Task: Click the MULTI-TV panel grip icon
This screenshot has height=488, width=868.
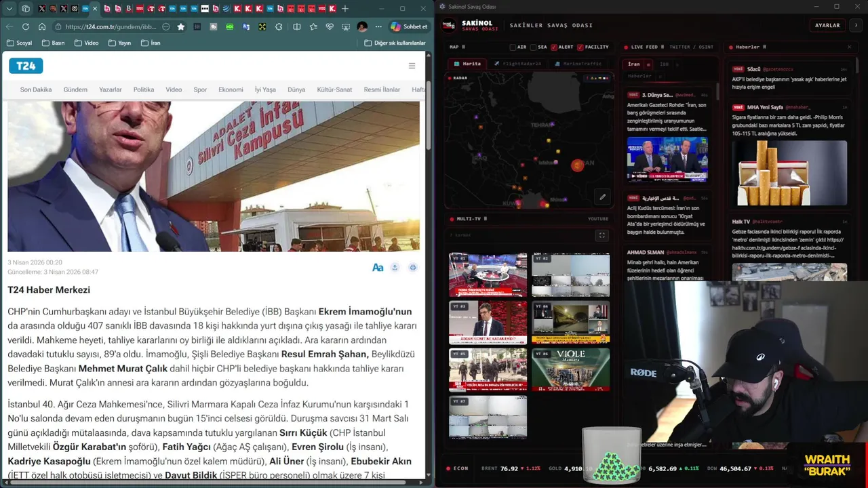Action: point(486,219)
